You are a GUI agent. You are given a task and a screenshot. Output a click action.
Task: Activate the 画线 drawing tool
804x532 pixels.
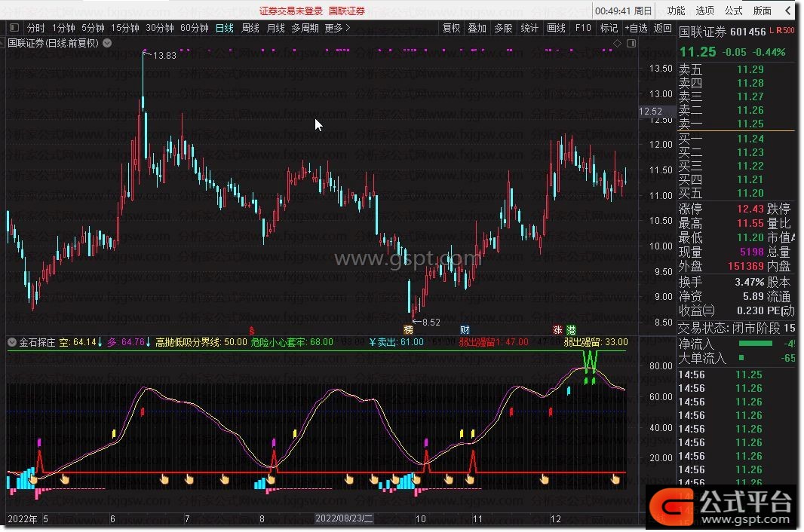pyautogui.click(x=556, y=28)
